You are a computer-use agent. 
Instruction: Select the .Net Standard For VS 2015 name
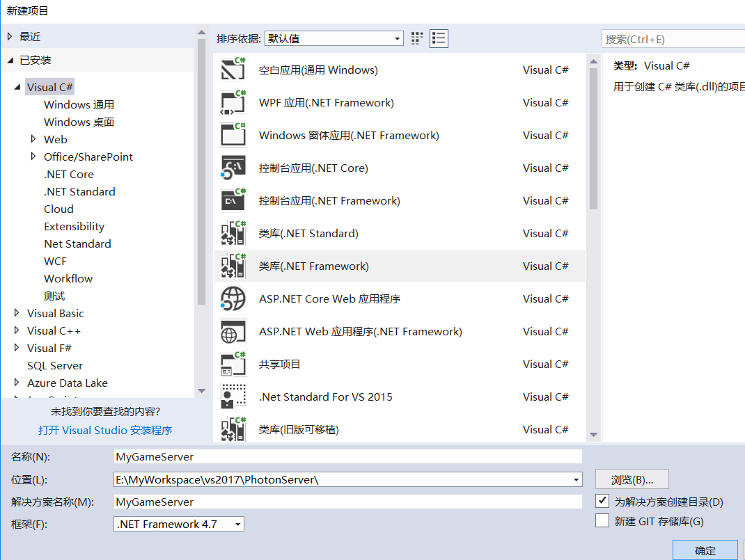tap(325, 397)
